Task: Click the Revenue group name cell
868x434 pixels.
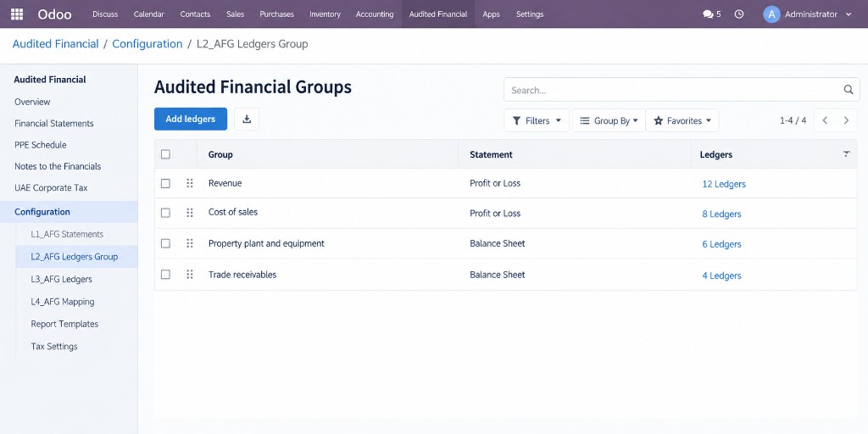Action: click(x=225, y=183)
